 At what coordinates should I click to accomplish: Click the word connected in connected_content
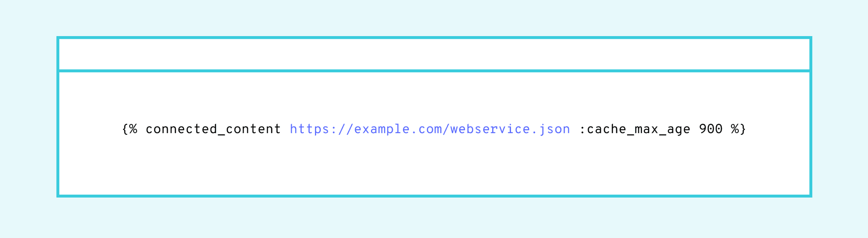[181, 129]
